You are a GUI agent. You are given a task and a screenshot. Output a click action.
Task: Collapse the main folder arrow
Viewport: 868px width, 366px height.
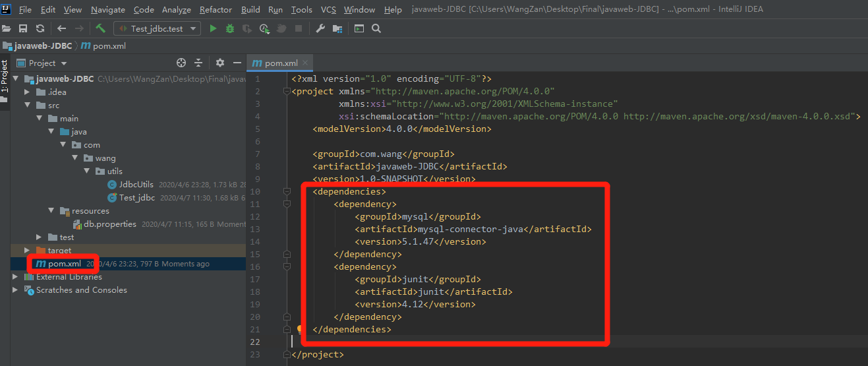coord(40,118)
